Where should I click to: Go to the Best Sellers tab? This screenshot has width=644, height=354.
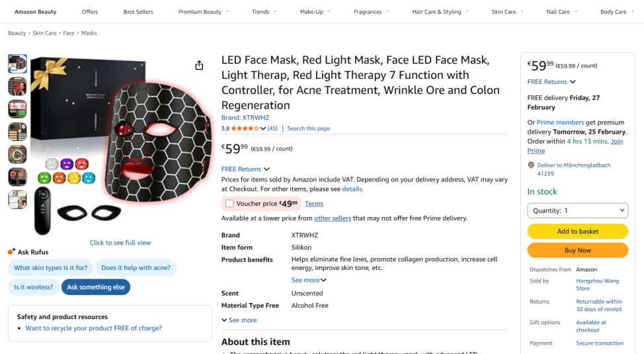(138, 12)
